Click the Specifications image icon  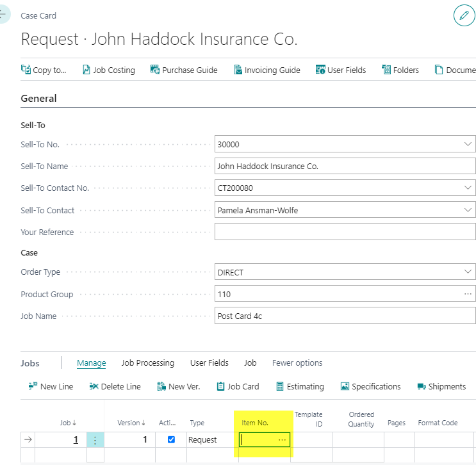pyautogui.click(x=345, y=386)
